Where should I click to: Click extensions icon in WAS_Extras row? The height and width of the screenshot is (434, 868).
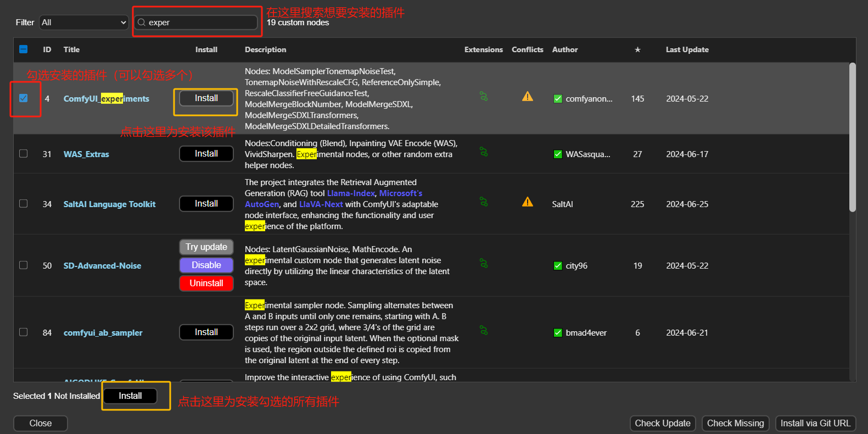[x=484, y=152]
